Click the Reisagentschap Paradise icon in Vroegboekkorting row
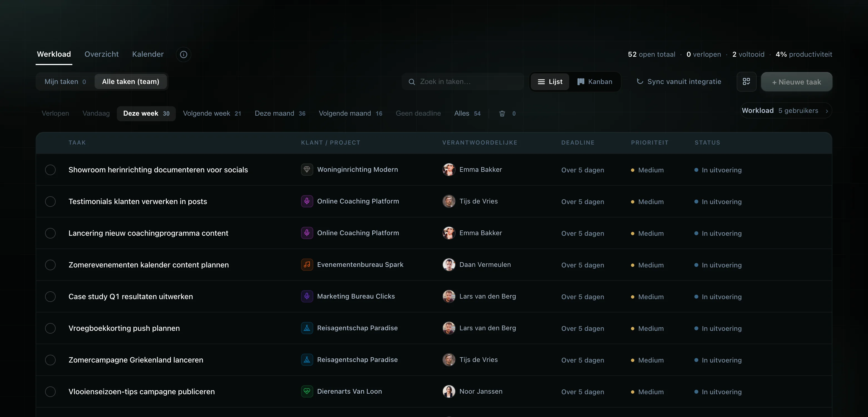Screen dimensions: 868x417 point(307,328)
